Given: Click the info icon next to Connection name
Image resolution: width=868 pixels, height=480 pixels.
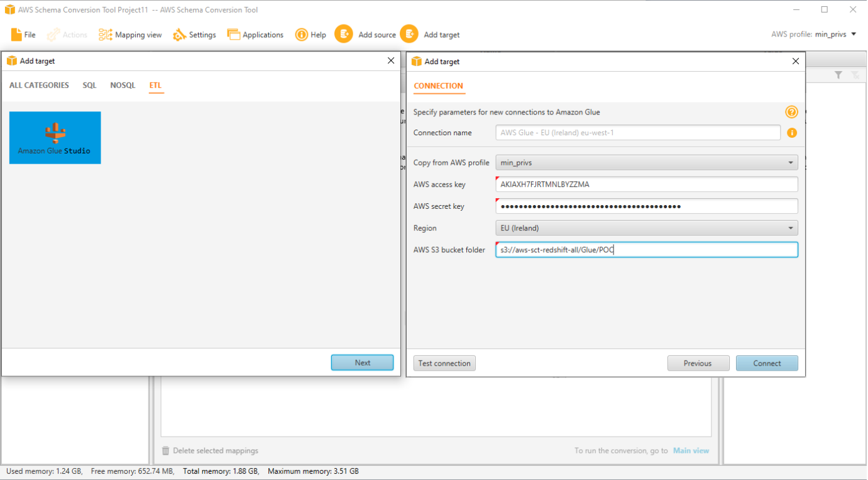Looking at the screenshot, I should [x=792, y=133].
